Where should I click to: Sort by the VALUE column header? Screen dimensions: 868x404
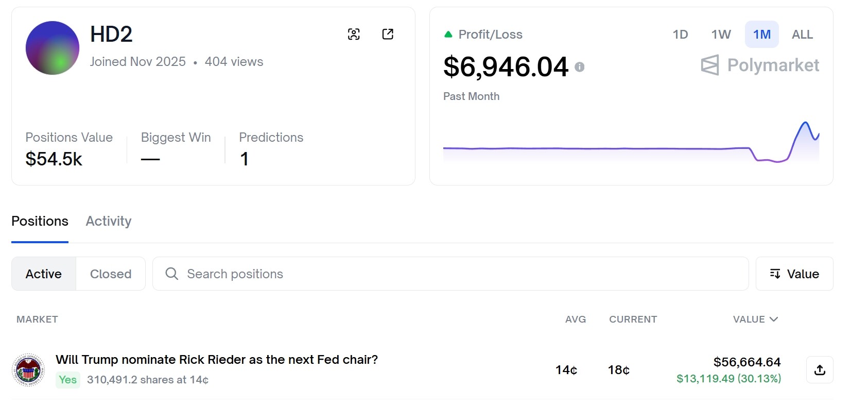755,319
